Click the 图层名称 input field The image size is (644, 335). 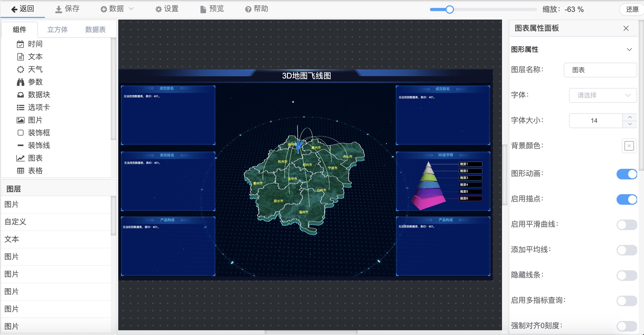point(600,70)
